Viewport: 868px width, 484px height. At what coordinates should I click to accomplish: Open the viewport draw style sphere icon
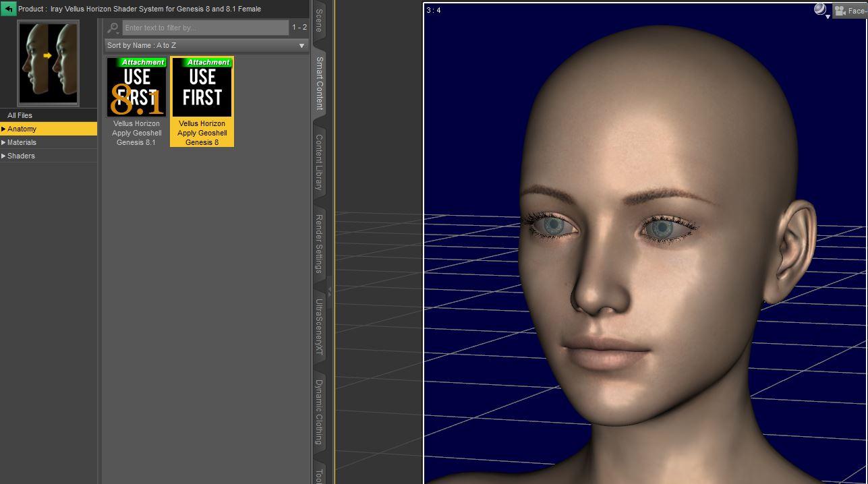coord(820,9)
